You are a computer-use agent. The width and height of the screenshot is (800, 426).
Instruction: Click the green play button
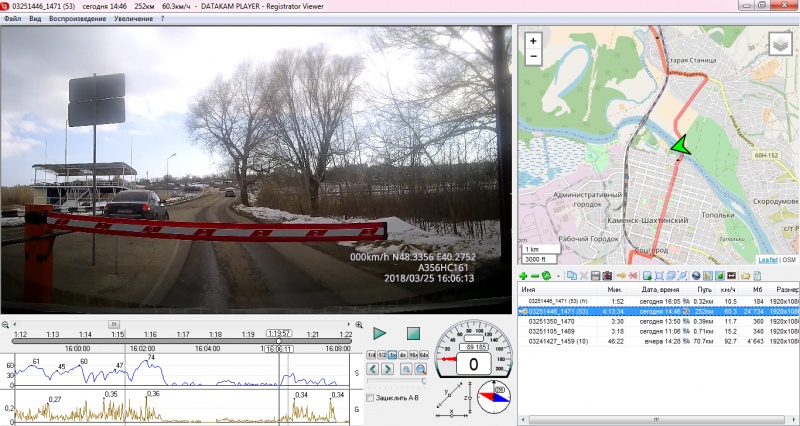click(x=379, y=333)
